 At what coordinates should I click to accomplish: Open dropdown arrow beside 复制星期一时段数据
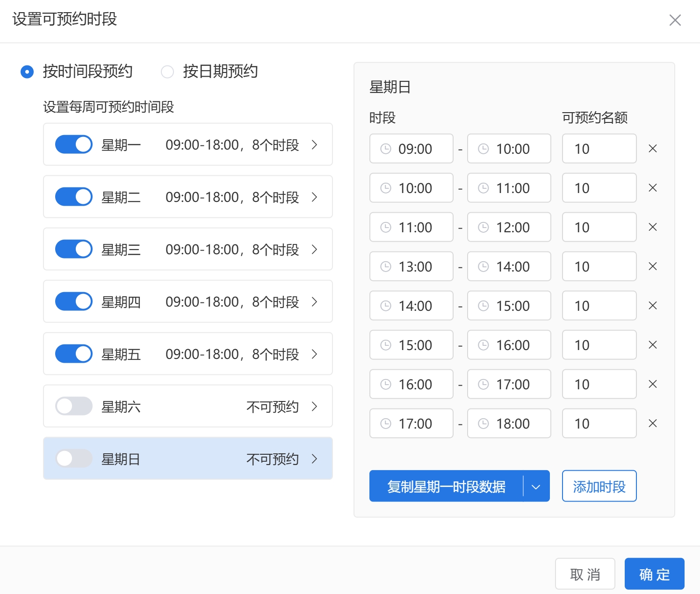point(536,487)
